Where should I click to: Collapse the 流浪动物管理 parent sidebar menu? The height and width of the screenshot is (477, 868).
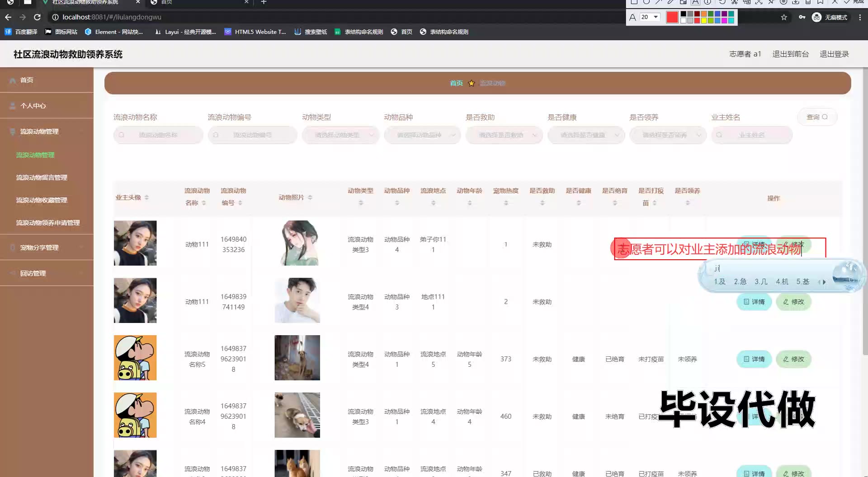[x=47, y=131]
